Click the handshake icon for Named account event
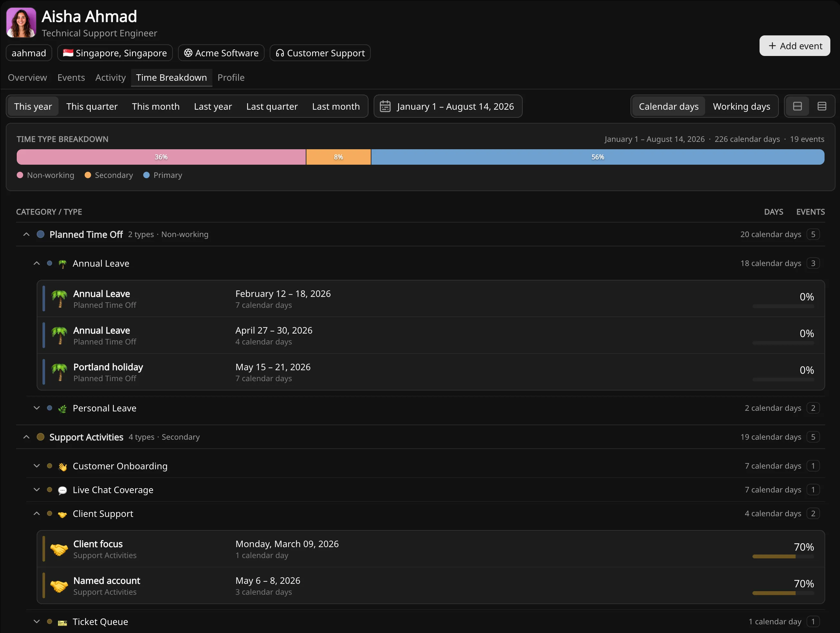840x633 pixels. click(59, 586)
